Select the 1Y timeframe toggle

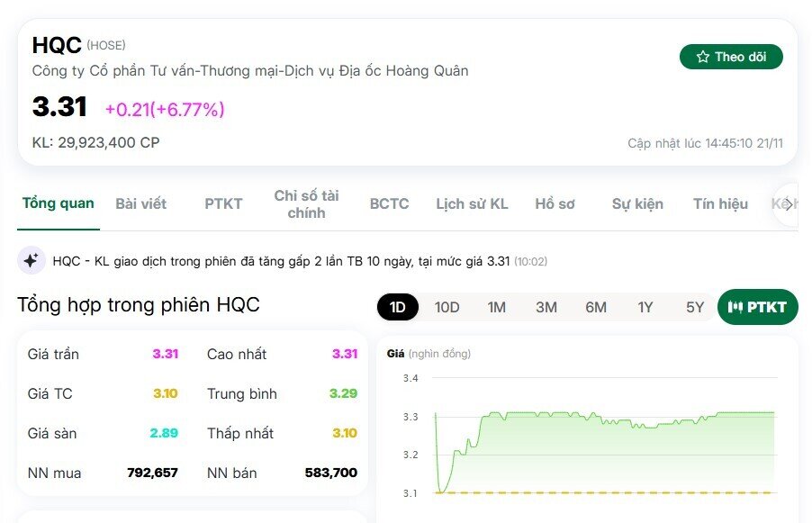[645, 307]
